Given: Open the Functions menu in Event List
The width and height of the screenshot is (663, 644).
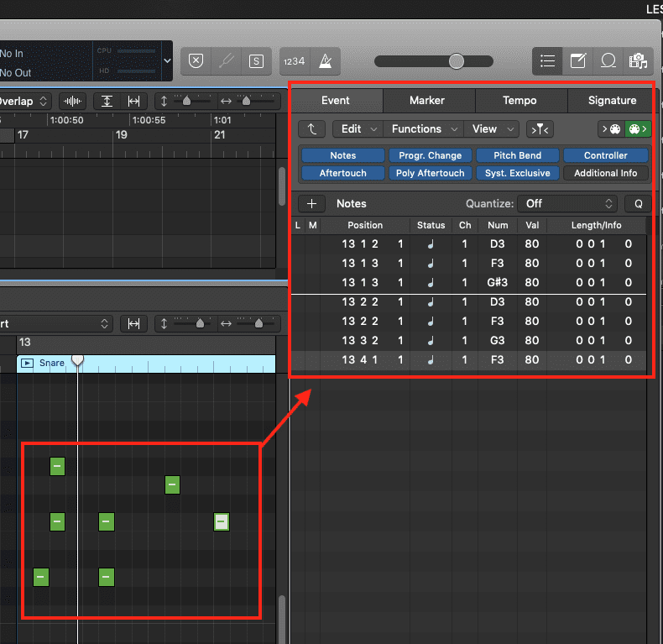Looking at the screenshot, I should pos(424,129).
